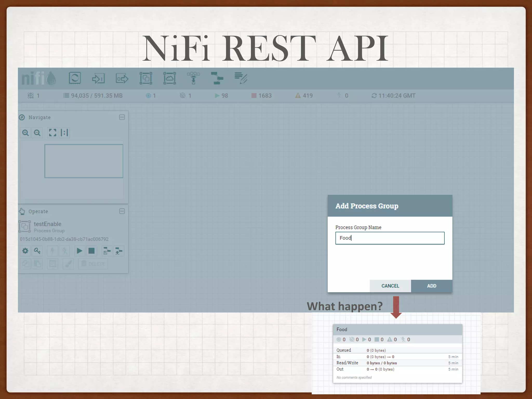This screenshot has height=399, width=532.
Task: Click CANCEL in Add Process Group
Action: tap(390, 286)
